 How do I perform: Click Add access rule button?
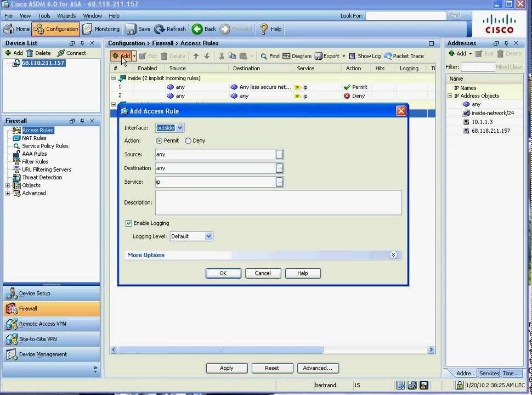pos(121,56)
